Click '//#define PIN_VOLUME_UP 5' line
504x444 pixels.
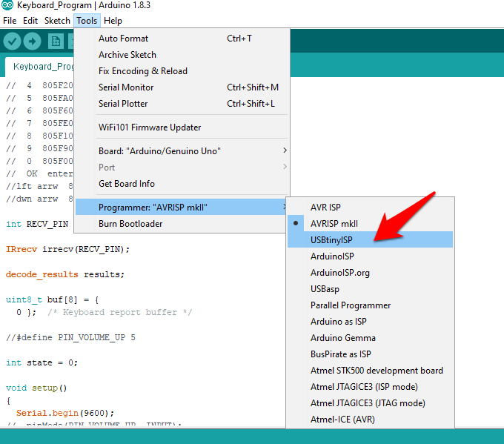[x=70, y=337]
